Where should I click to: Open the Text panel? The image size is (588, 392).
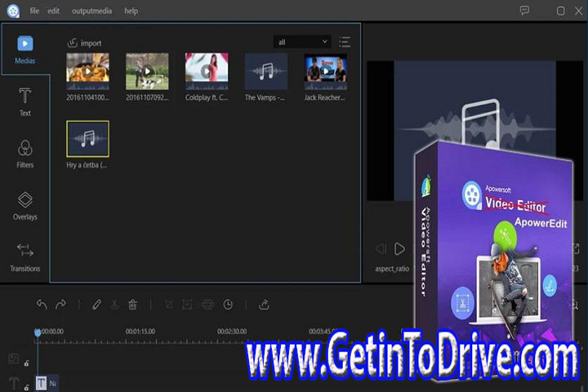(24, 101)
